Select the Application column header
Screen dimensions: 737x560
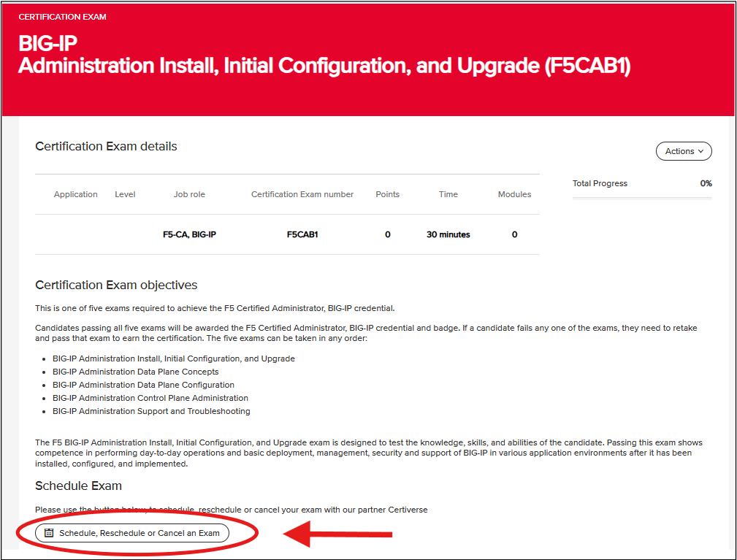[76, 194]
